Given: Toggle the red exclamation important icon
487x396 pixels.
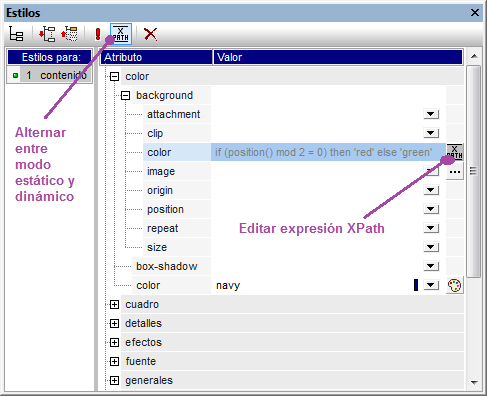Looking at the screenshot, I should [x=98, y=34].
